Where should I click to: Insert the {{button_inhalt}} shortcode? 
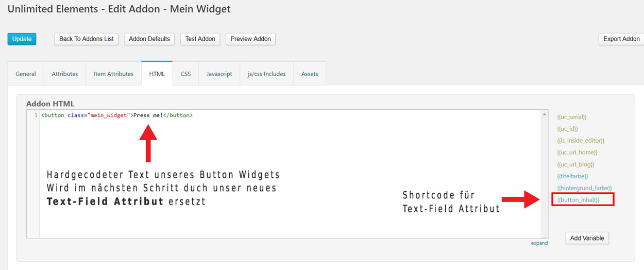click(579, 199)
